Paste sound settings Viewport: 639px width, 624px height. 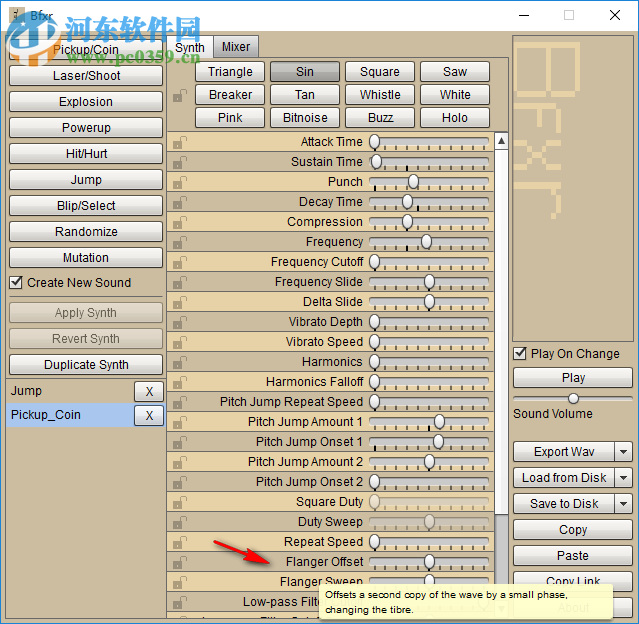573,556
